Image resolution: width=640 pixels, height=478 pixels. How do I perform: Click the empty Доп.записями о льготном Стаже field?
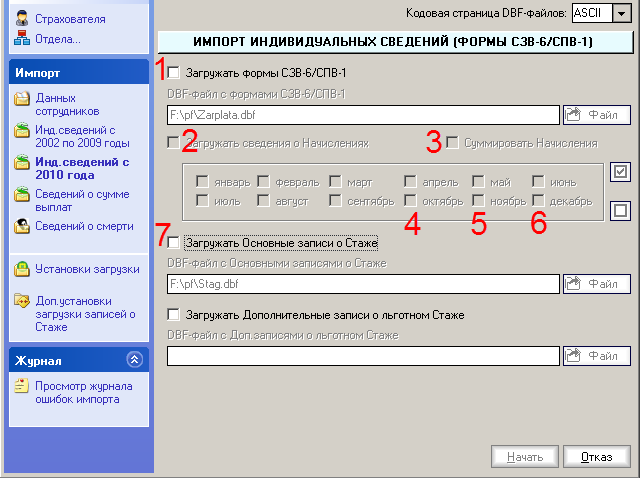click(x=363, y=356)
